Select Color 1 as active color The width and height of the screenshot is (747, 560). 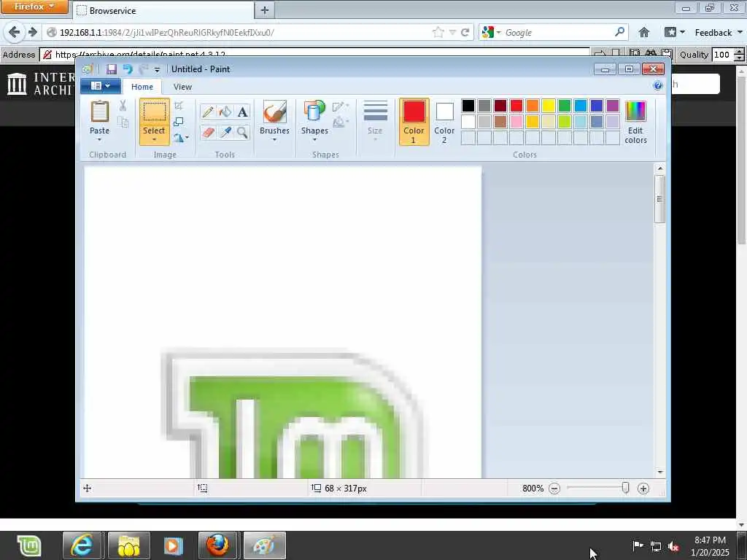click(414, 122)
